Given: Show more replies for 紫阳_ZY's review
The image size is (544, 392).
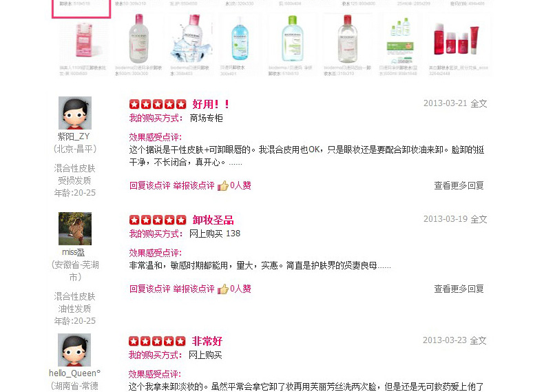Looking at the screenshot, I should [x=459, y=185].
